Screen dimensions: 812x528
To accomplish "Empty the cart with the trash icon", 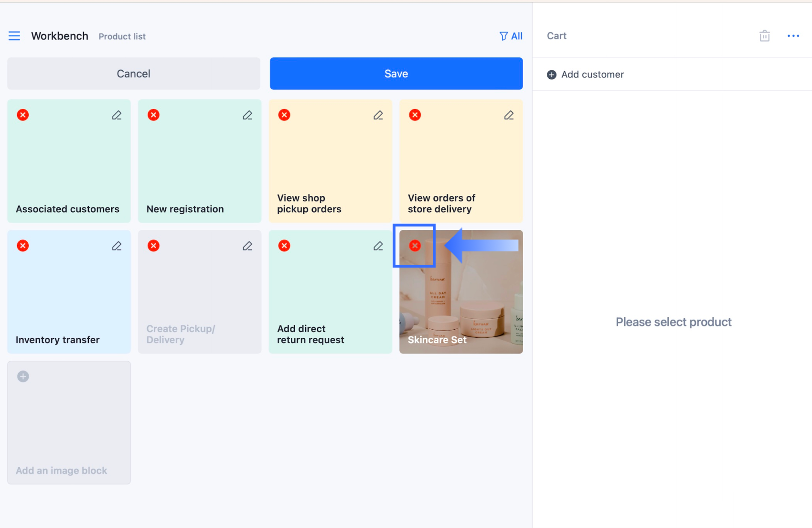I will pyautogui.click(x=764, y=36).
